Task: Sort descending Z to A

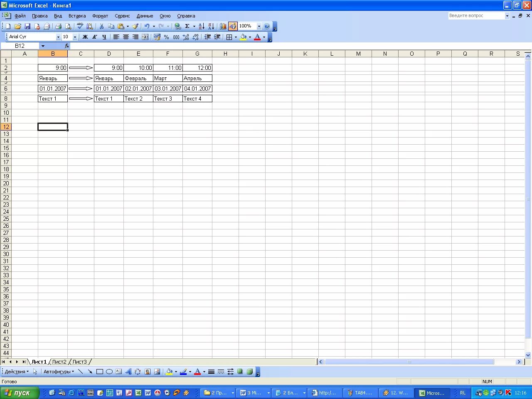Action: point(211,26)
